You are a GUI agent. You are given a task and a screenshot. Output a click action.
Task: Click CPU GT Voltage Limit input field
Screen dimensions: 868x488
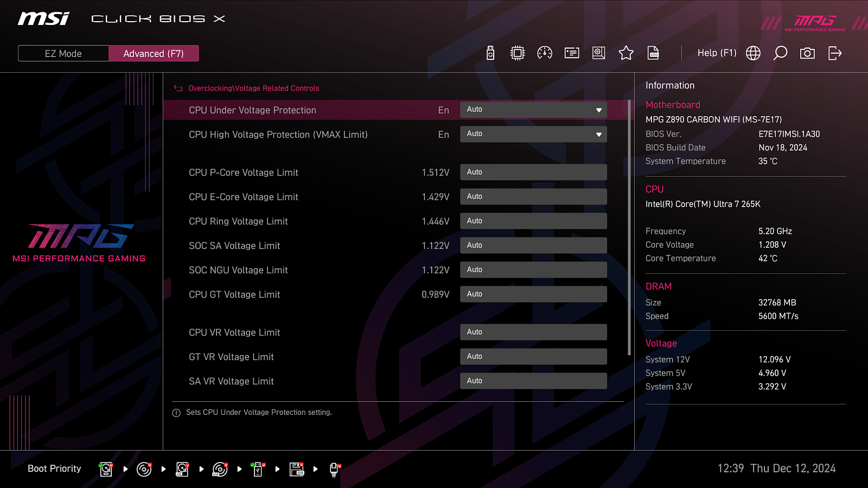point(533,294)
